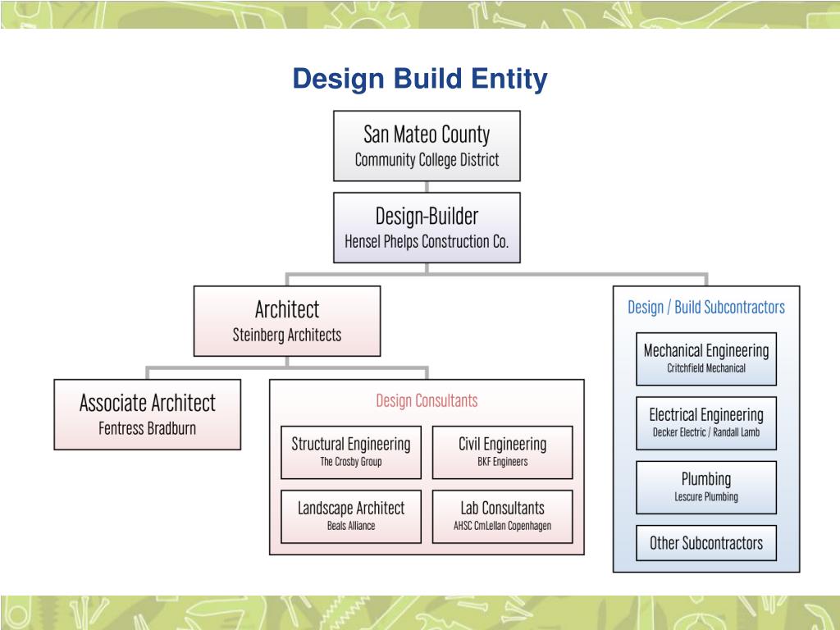Click 'The Crosby Group' text
Screen dimensions: 840x630
point(351,461)
